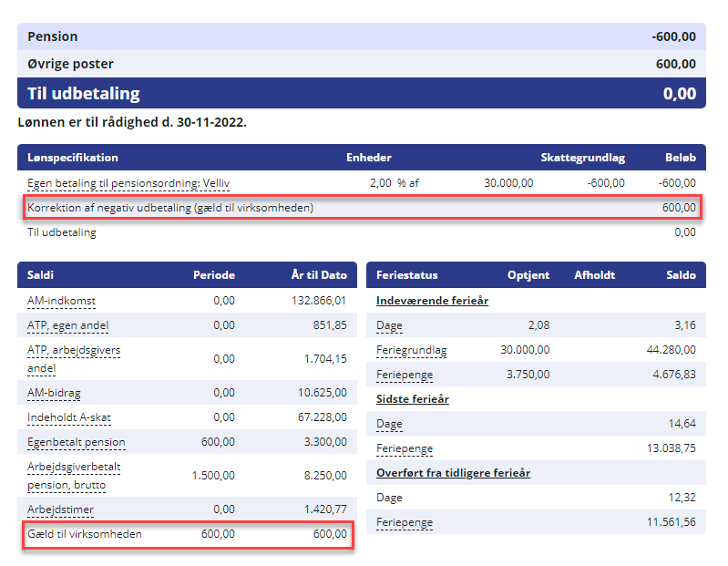Click Arbejdstimer year-to-date value 1.420,77

point(325,509)
